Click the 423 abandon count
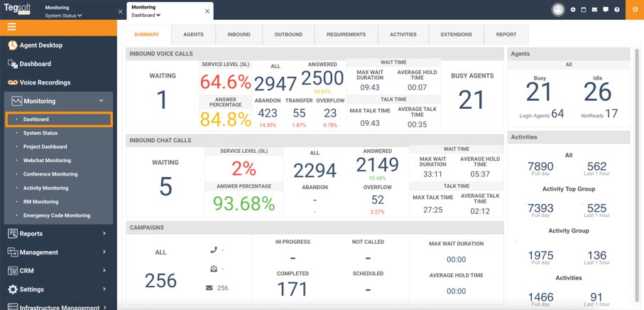The image size is (644, 310). tap(268, 113)
